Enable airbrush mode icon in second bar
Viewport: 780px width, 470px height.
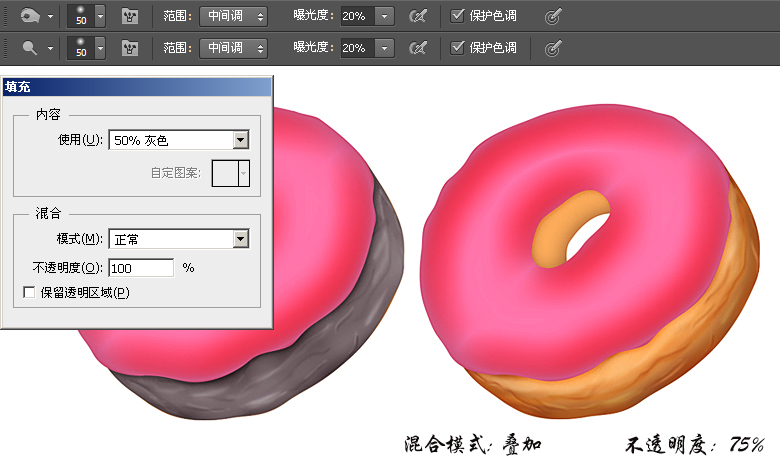(x=417, y=48)
